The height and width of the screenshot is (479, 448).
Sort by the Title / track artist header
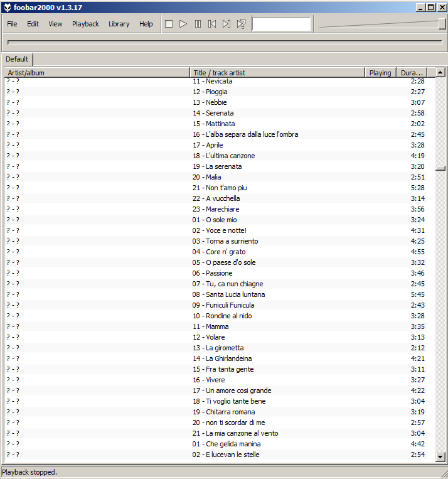point(277,73)
